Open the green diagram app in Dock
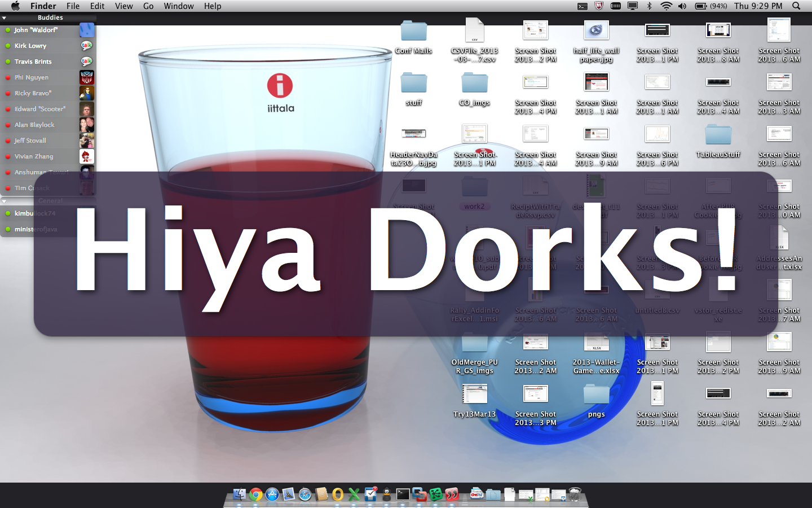812x508 pixels. click(436, 494)
